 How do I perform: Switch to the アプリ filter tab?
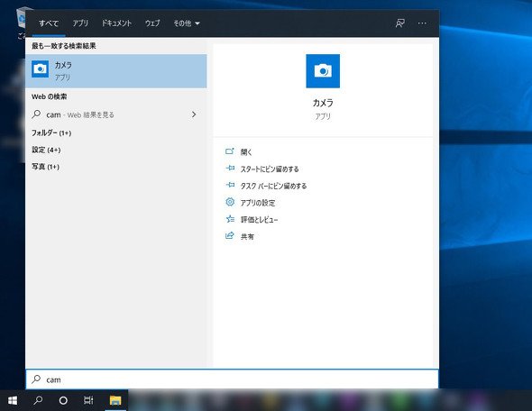coord(80,23)
